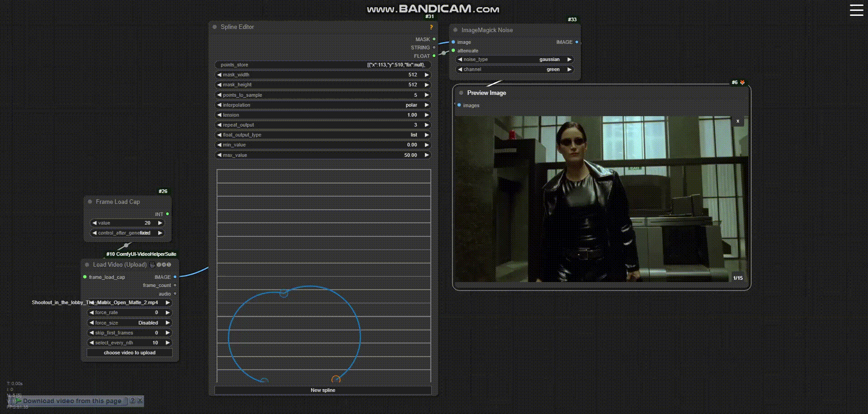Increase mask_width with its right arrow
This screenshot has width=868, height=414.
point(426,75)
